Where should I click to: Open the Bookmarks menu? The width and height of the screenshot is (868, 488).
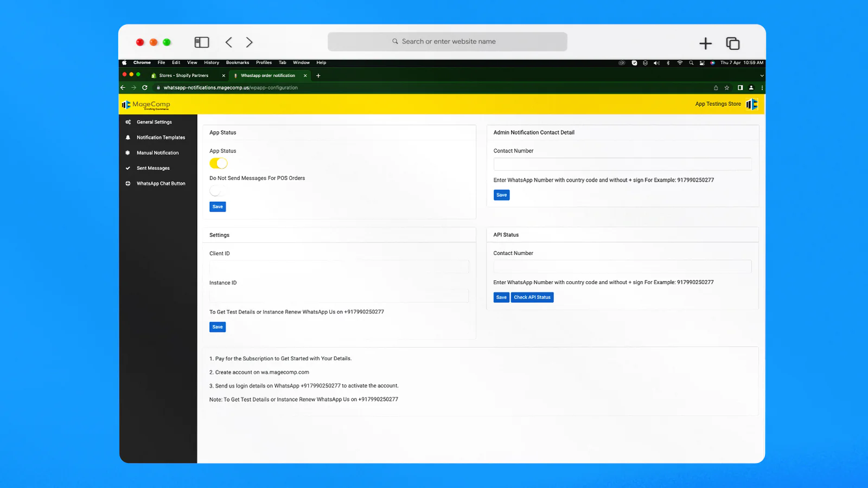(x=238, y=62)
